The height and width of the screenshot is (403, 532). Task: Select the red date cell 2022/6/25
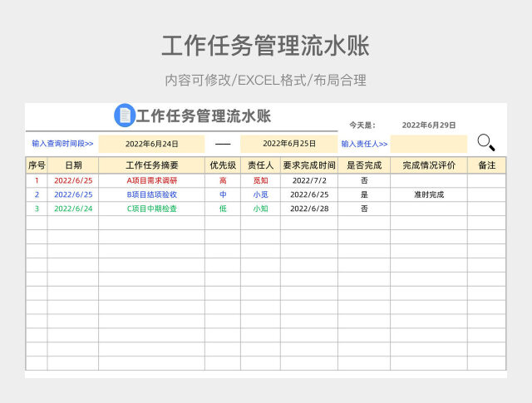(x=73, y=180)
